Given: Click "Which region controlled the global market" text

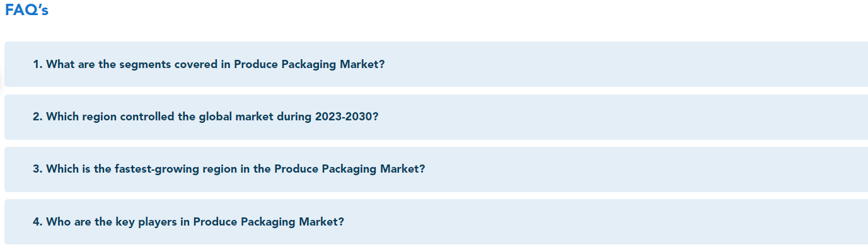Looking at the screenshot, I should pos(160,117).
